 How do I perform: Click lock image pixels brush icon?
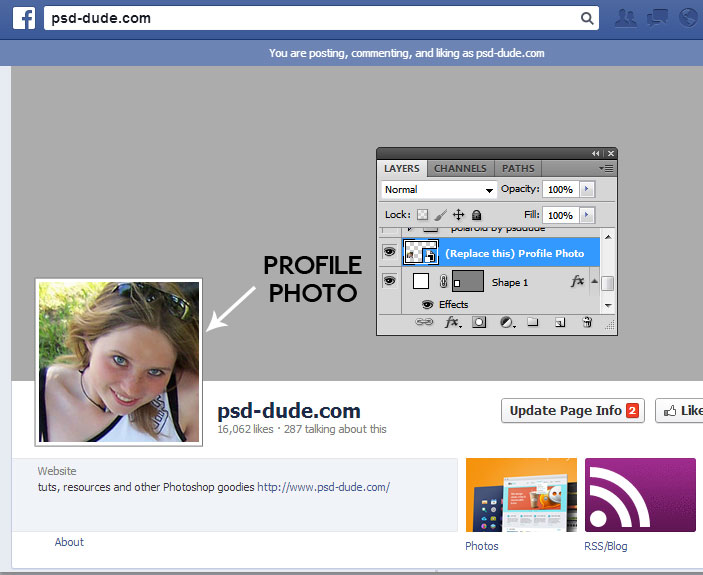click(x=440, y=215)
